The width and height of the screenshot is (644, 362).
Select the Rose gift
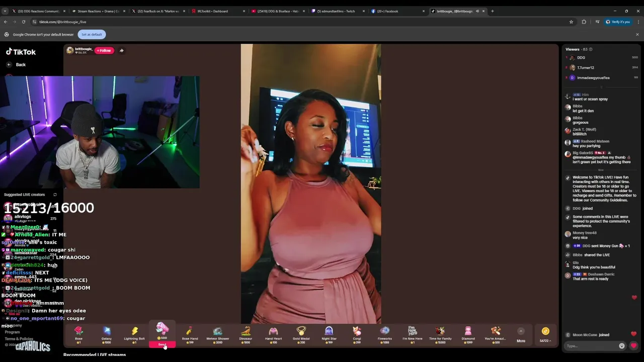78,334
